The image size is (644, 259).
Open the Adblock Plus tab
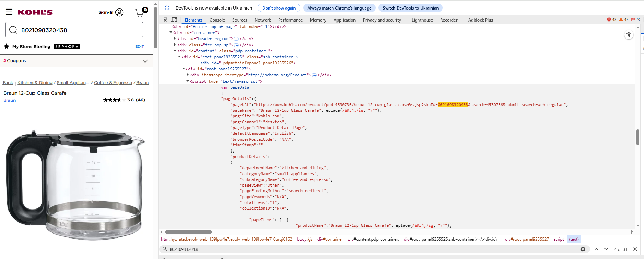pyautogui.click(x=481, y=20)
